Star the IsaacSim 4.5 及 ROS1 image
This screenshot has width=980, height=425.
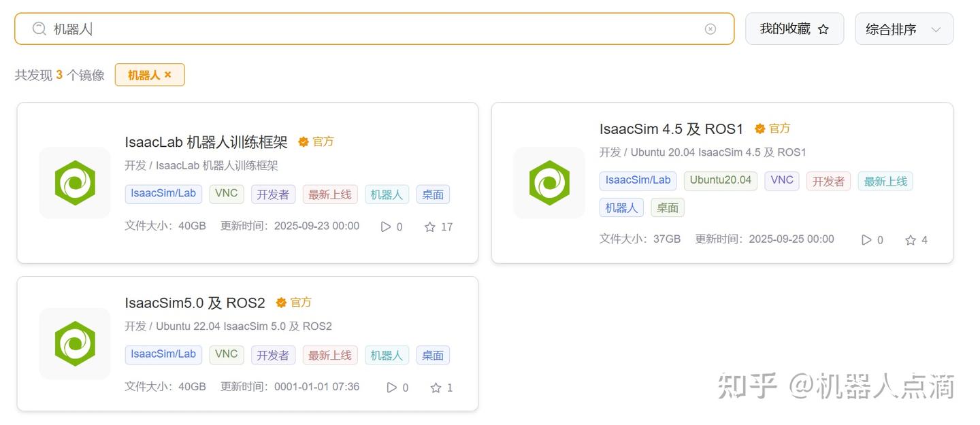(911, 240)
